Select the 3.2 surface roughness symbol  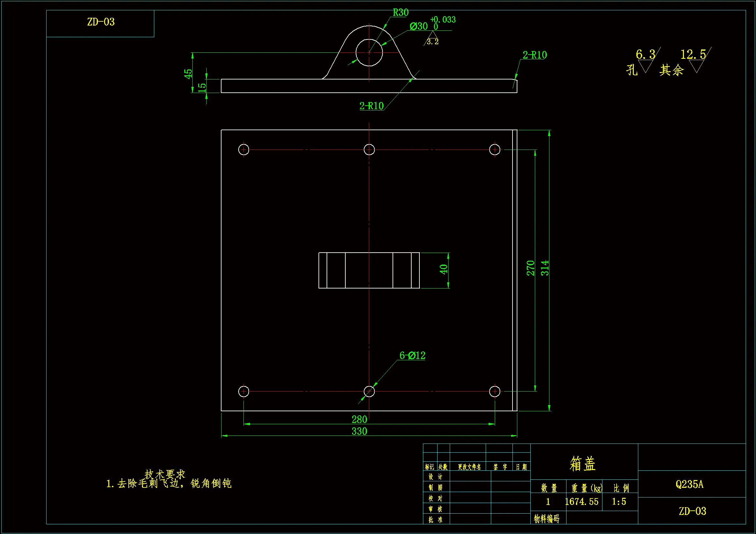tap(432, 41)
